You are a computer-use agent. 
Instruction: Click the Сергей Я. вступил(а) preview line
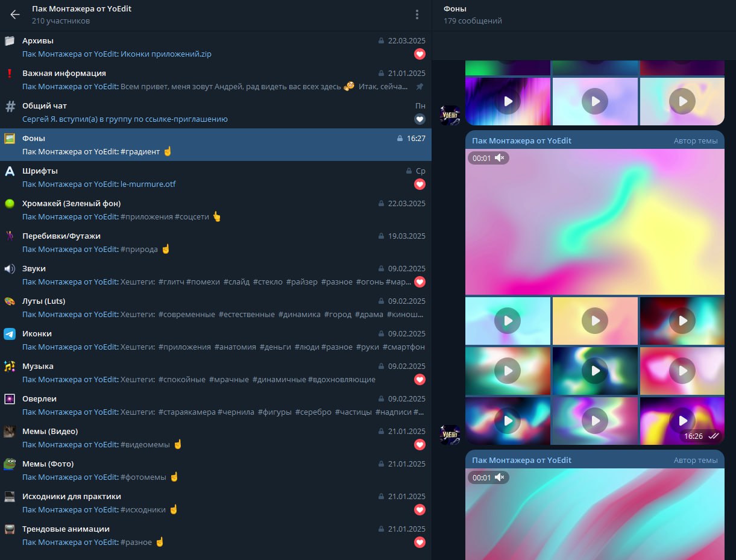(125, 119)
